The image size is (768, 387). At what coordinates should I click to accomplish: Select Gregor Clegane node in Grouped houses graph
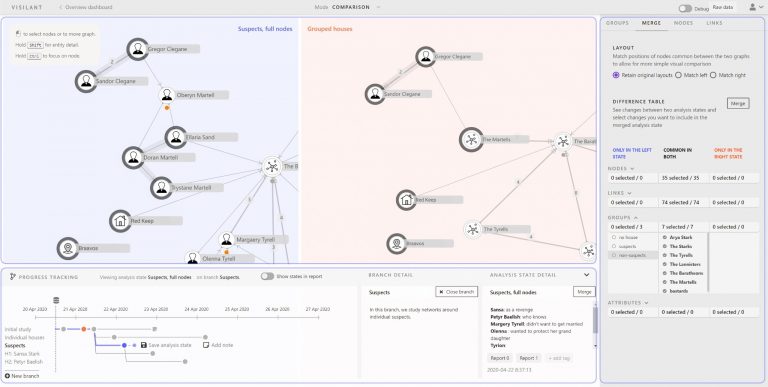[426, 57]
